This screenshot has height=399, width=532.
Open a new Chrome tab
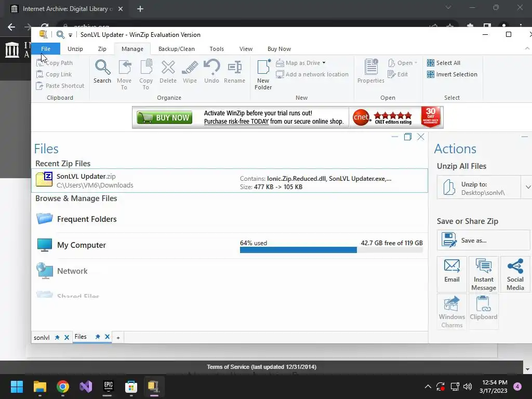pyautogui.click(x=140, y=9)
